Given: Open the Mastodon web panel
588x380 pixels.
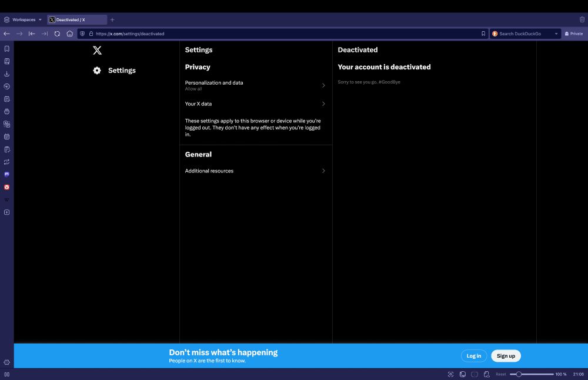Looking at the screenshot, I should pos(6,175).
